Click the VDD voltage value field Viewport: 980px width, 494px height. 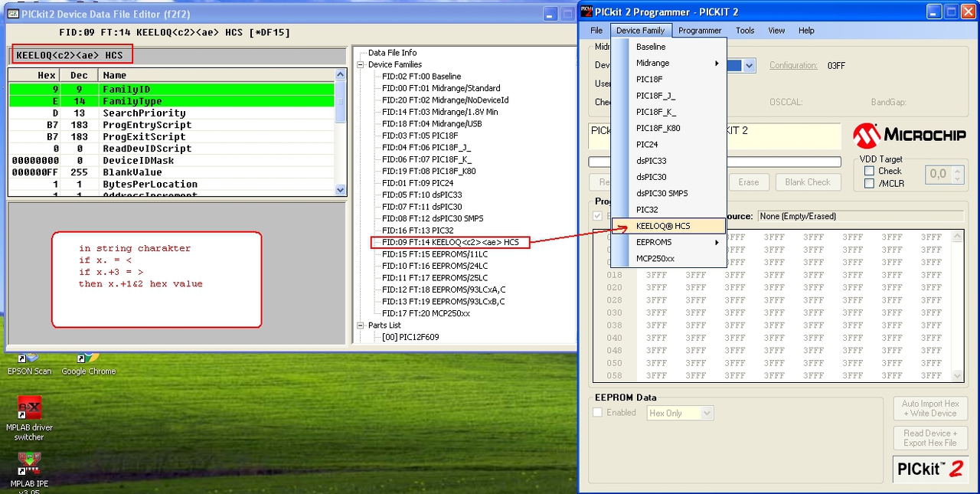point(939,175)
